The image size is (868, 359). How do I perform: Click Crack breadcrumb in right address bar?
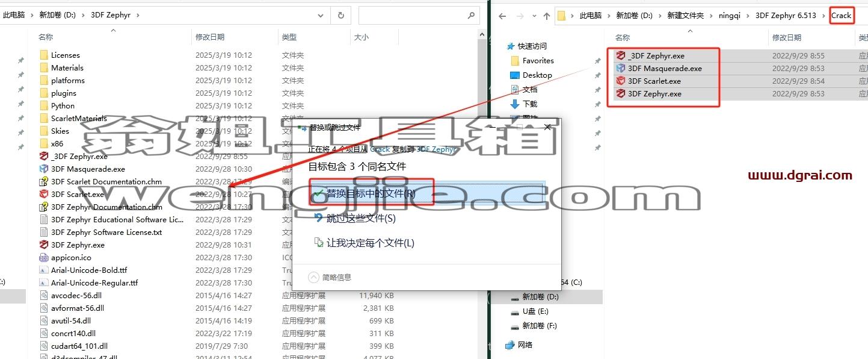click(841, 16)
